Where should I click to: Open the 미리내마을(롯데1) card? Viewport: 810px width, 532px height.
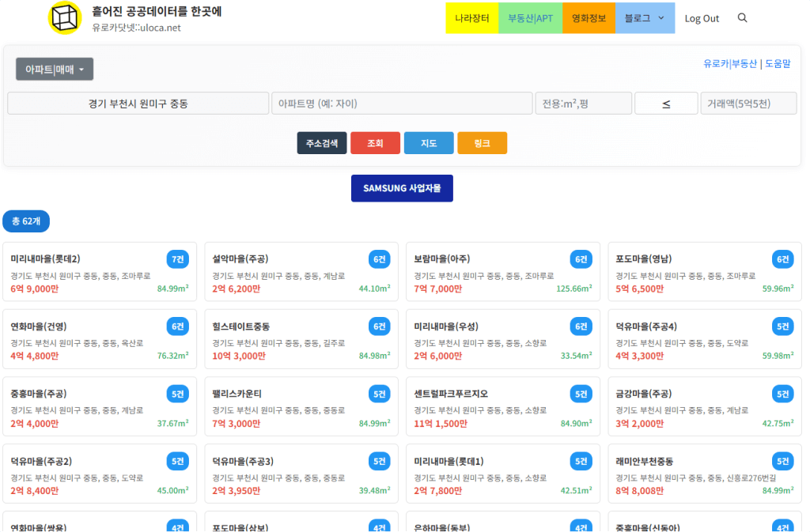[x=503, y=474]
